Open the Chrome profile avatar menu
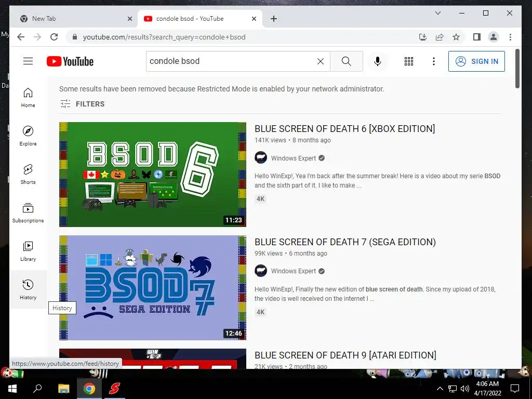 (494, 37)
